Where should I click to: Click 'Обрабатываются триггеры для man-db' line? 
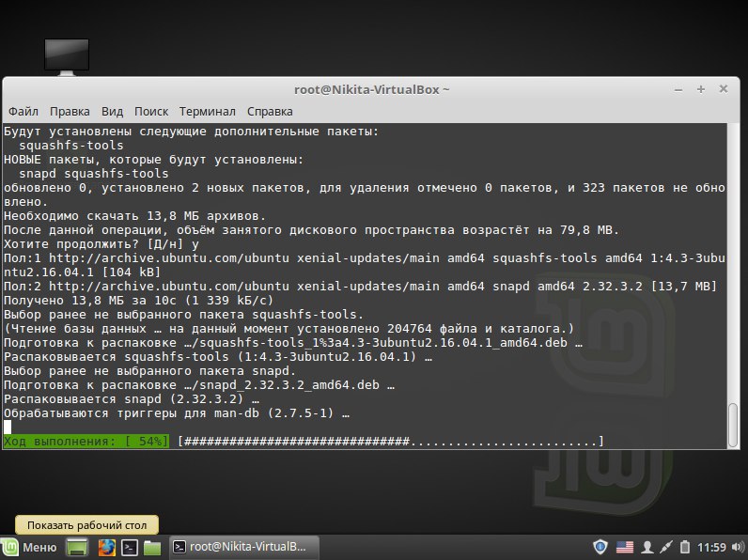pyautogui.click(x=177, y=413)
